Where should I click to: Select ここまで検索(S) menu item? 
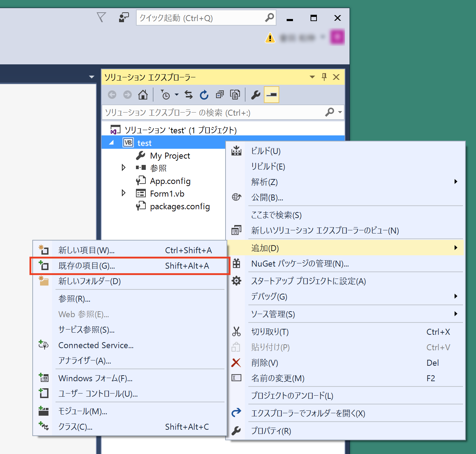coord(346,215)
